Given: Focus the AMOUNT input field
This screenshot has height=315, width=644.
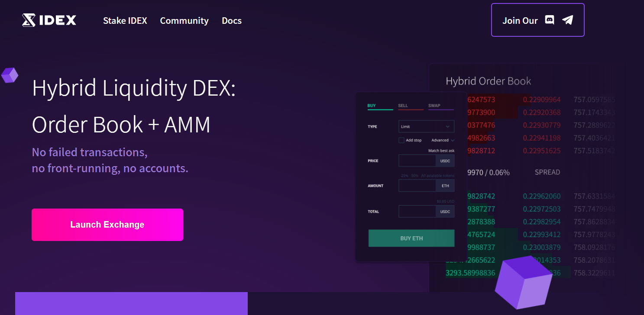Looking at the screenshot, I should coord(417,186).
